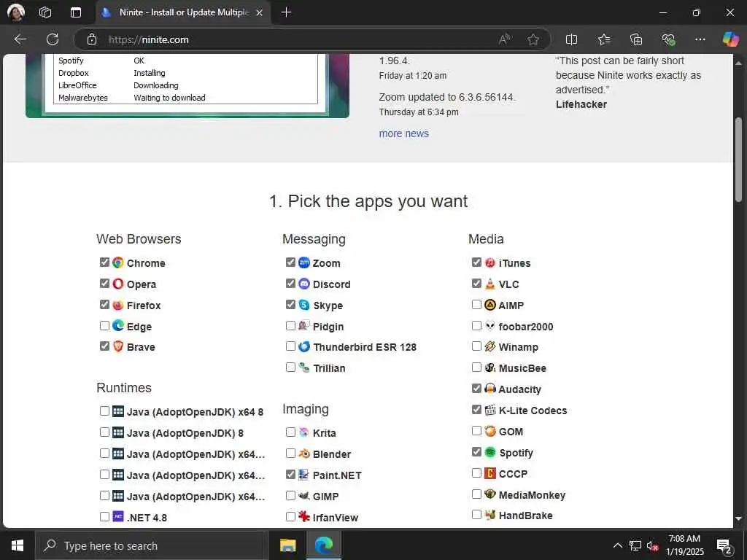
Task: Click the Spotify logo icon
Action: click(489, 452)
